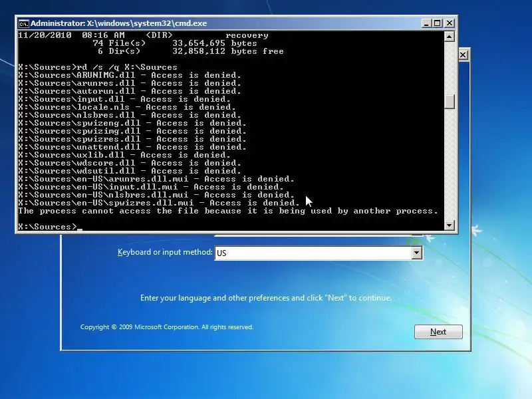Click the Microsoft Corporation copyright notice

pos(167,327)
